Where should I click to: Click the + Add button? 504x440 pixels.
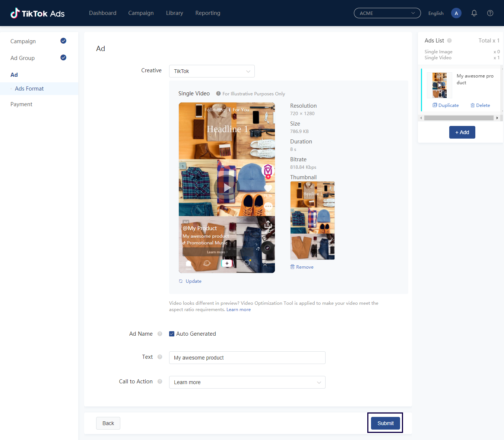pos(462,132)
